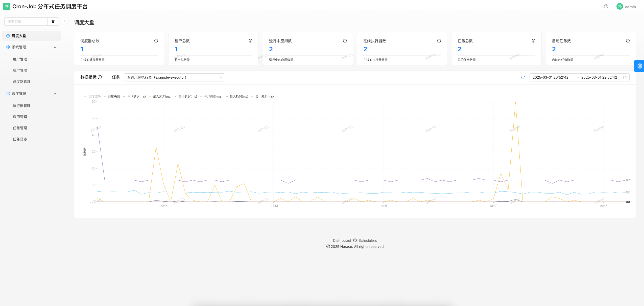The image size is (644, 306).
Task: Click the Distributed footer link
Action: (342, 241)
